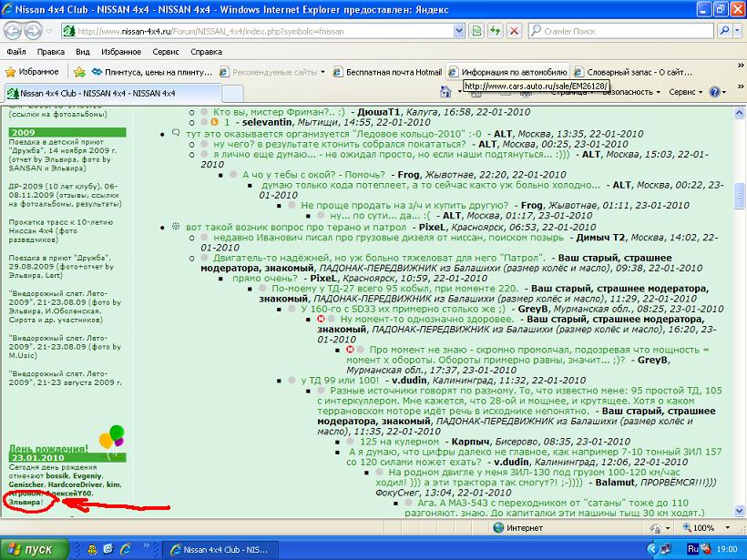Open the Плинтуса, цены на плинту… favorite
Viewport: 747px width, 560px height.
[152, 72]
